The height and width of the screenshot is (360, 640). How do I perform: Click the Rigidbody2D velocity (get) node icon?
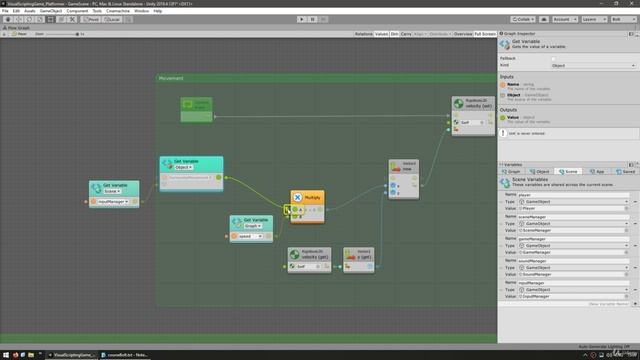(x=294, y=255)
